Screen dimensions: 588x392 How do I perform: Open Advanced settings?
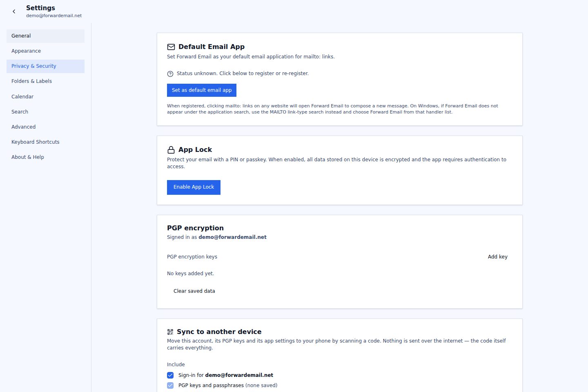click(45, 127)
